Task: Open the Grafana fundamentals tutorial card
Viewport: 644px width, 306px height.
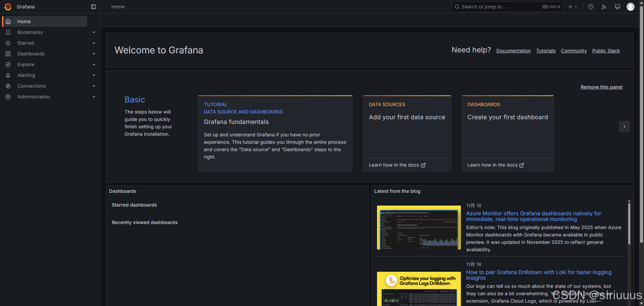Action: (275, 133)
